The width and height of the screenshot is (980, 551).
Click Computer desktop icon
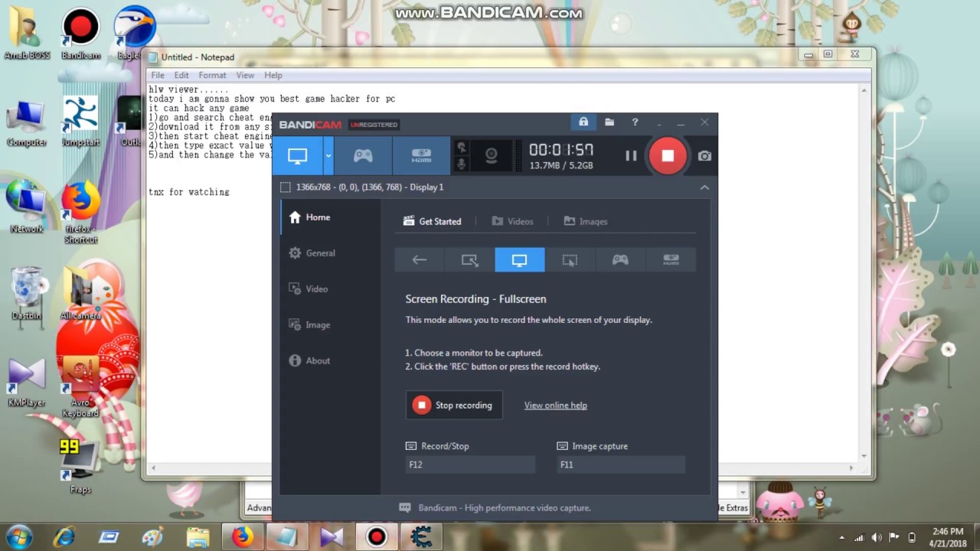pos(27,123)
